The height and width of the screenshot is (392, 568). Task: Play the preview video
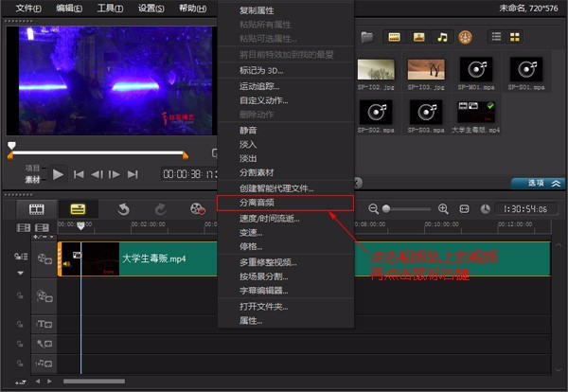click(58, 174)
